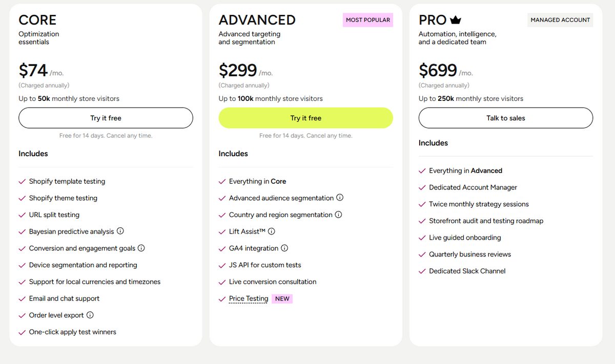Open the Price Testing link
The image size is (615, 364).
pos(248,298)
